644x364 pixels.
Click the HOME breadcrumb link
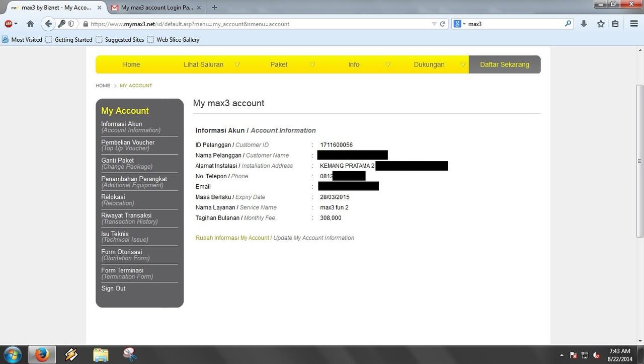103,86
